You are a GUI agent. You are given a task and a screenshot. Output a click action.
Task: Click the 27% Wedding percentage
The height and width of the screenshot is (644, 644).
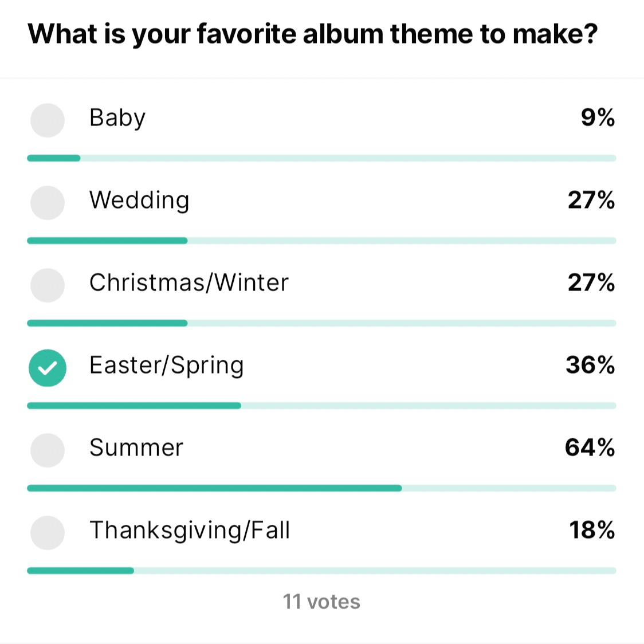591,200
